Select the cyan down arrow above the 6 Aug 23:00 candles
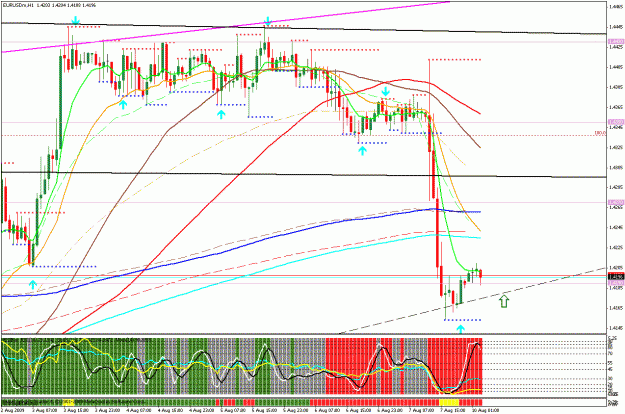Image resolution: width=625 pixels, height=414 pixels. [x=385, y=91]
